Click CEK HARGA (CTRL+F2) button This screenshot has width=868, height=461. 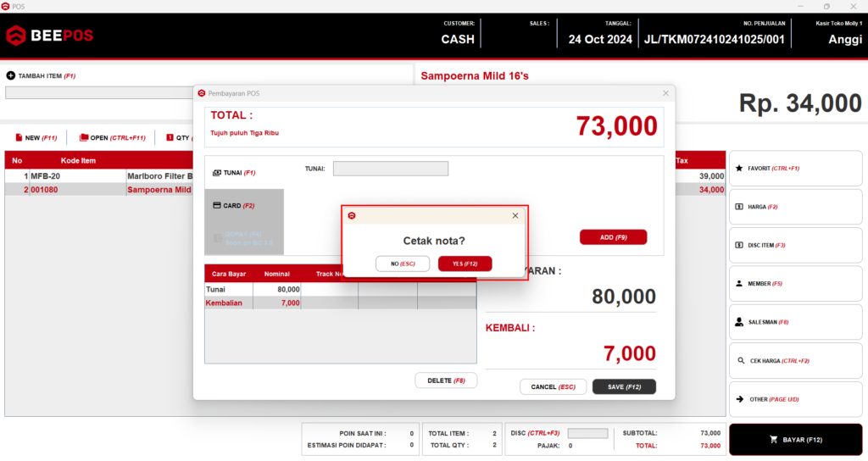[795, 361]
